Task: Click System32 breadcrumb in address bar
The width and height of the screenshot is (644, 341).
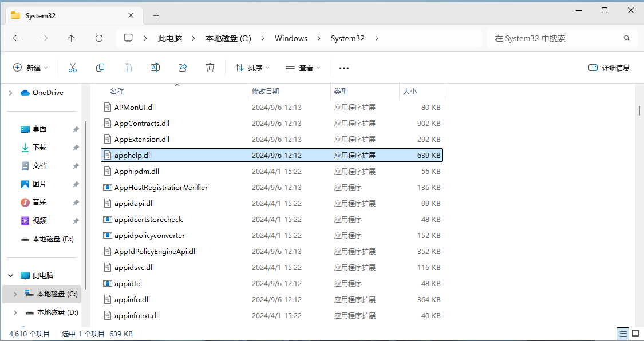Action: coord(347,38)
